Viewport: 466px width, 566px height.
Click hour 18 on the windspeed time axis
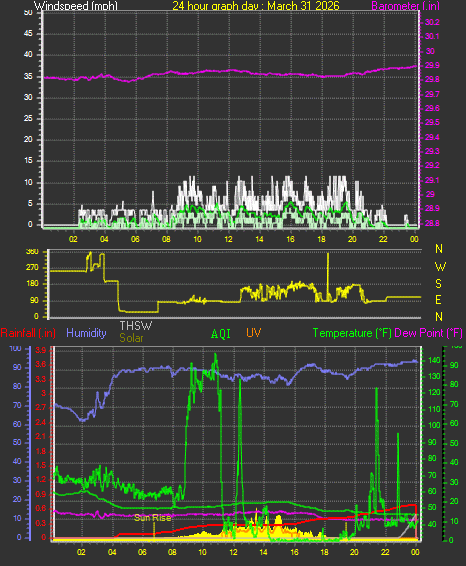click(321, 239)
